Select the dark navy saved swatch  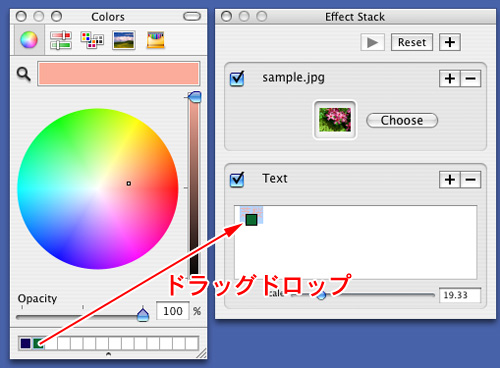point(25,343)
